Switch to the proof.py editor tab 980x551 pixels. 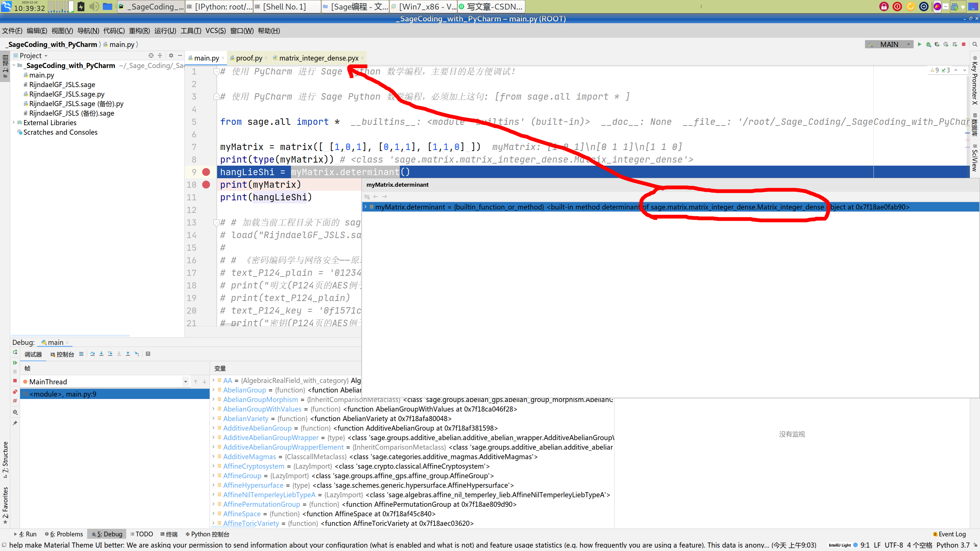coord(248,58)
